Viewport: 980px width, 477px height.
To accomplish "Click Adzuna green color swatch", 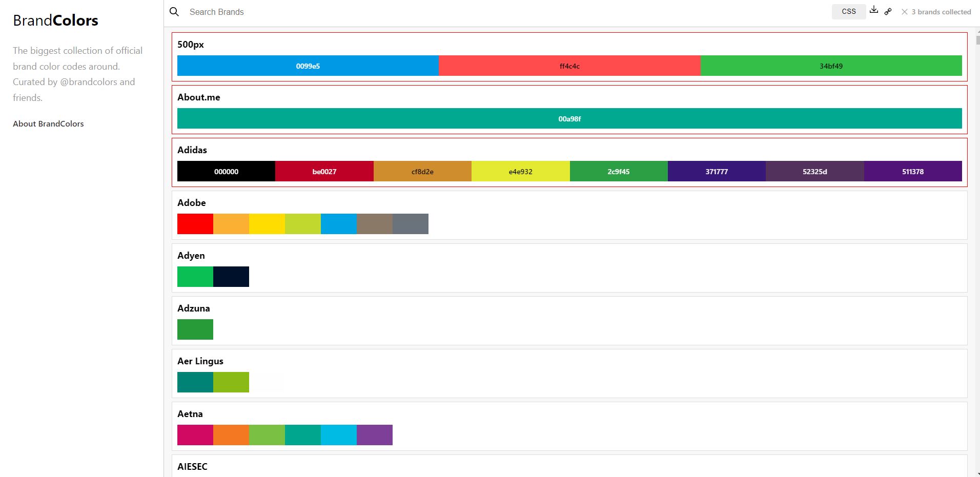I will point(195,329).
